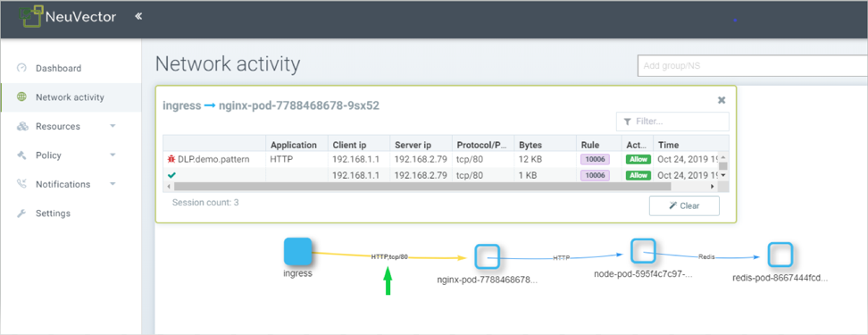Click the HTTP,tcp/80 edge label
Image resolution: width=868 pixels, height=335 pixels.
[x=389, y=256]
